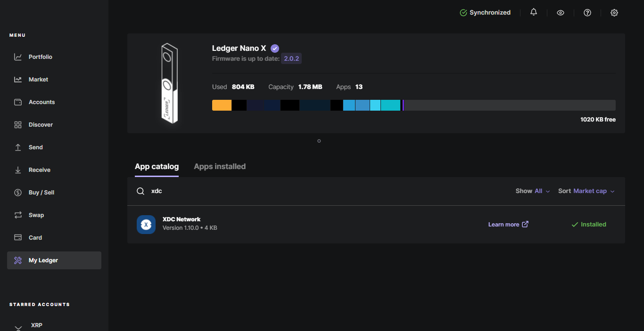Viewport: 644px width, 331px height.
Task: Click the XDC Network app icon
Action: click(146, 225)
